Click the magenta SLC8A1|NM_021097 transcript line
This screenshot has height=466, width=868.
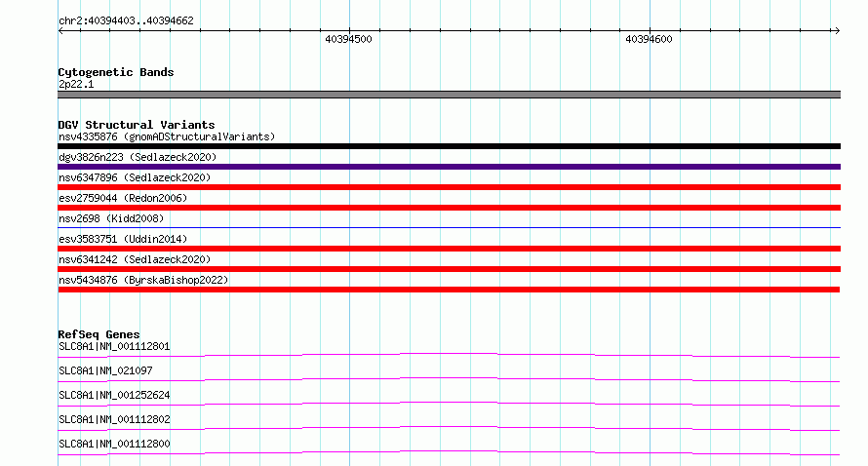(449, 378)
